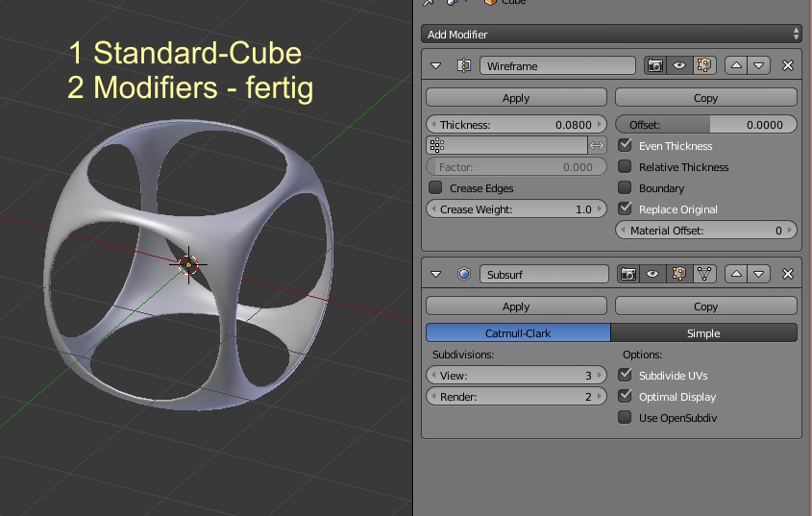Toggle Wireframe edit mode display icon
The image size is (812, 516).
pyautogui.click(x=704, y=65)
